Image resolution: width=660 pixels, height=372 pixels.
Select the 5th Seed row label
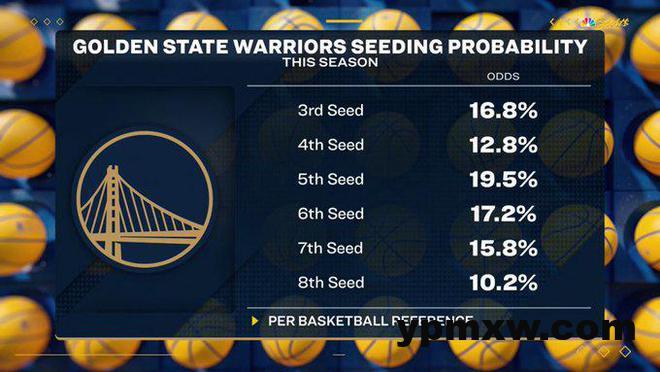click(x=330, y=179)
